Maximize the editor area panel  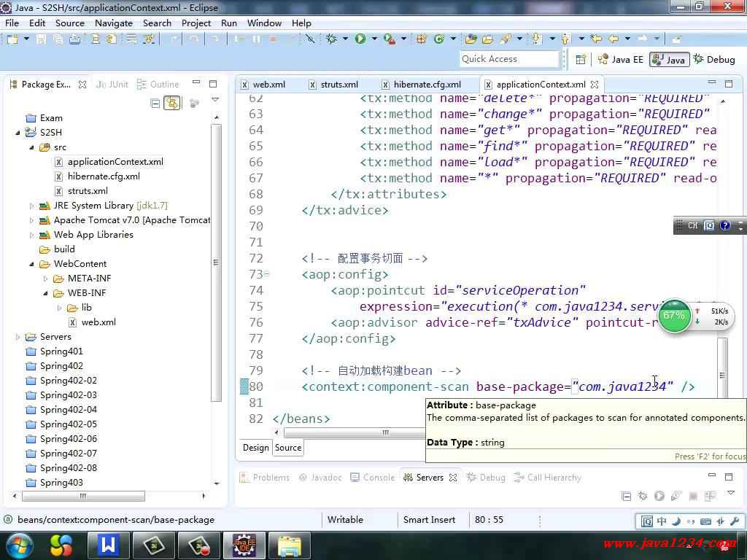tap(729, 83)
